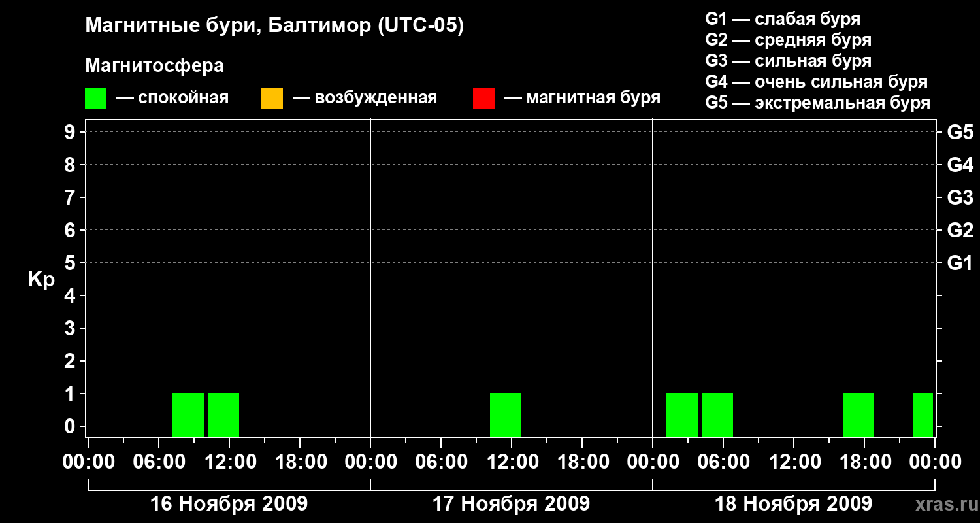Click the '00:00' label starting 16 Ноября

tap(88, 462)
